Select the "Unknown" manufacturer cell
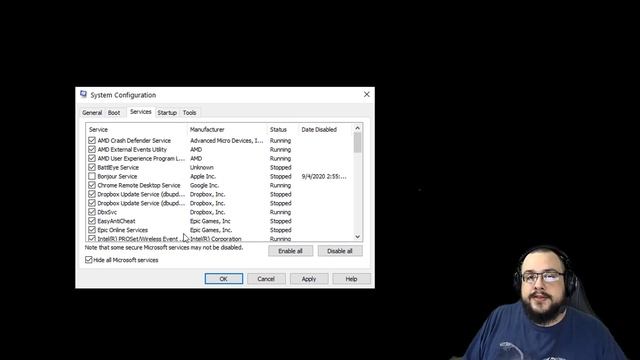This screenshot has width=640, height=360. pos(202,167)
